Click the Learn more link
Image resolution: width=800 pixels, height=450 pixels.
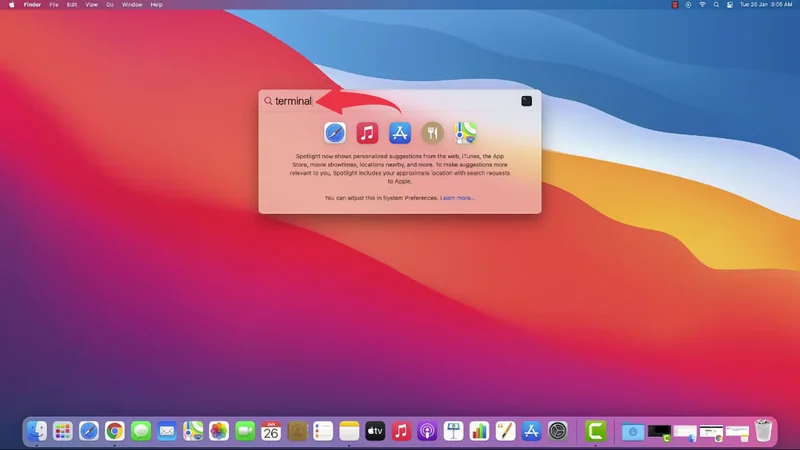click(x=457, y=198)
